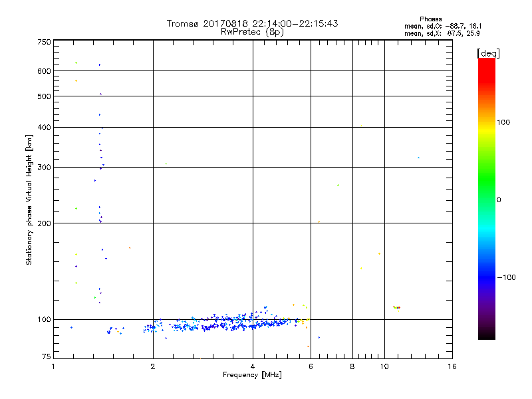Click the y-axis '400' tick label
Viewport: 532px width, 399px height.
[x=44, y=127]
